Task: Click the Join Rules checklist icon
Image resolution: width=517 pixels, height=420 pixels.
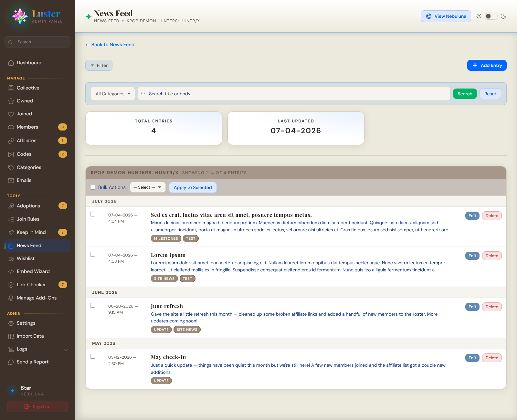Action: [11, 219]
